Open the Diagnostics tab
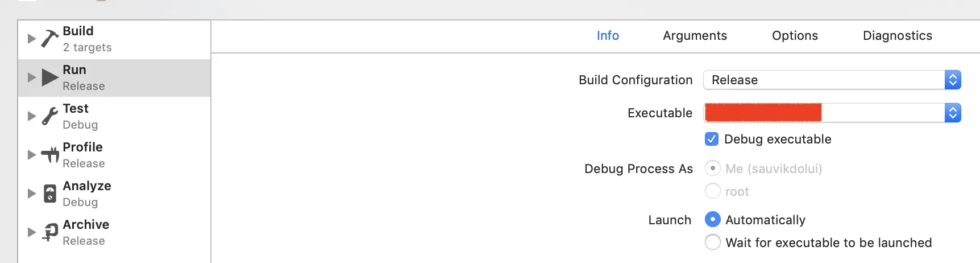980x263 pixels. (x=897, y=35)
